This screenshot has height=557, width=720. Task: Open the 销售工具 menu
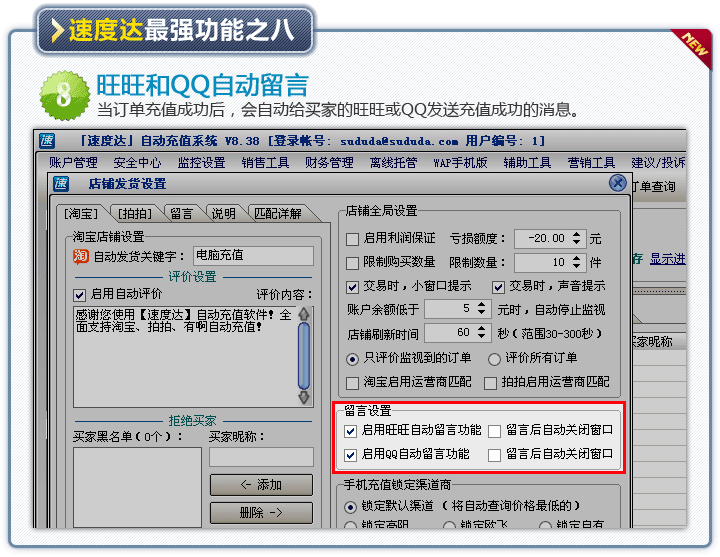pos(265,163)
